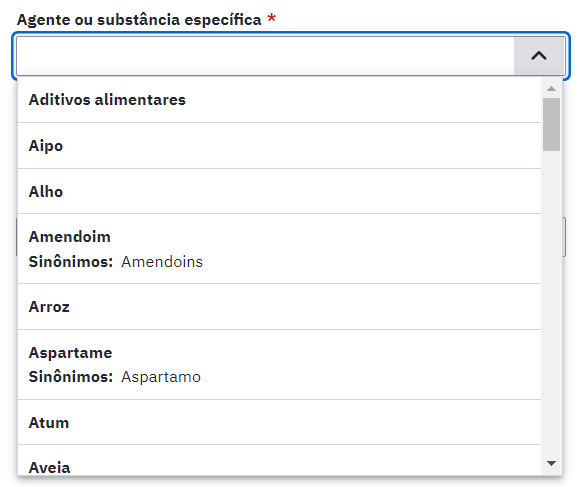
Task: Select the Aditivos alimentares option
Action: (279, 100)
